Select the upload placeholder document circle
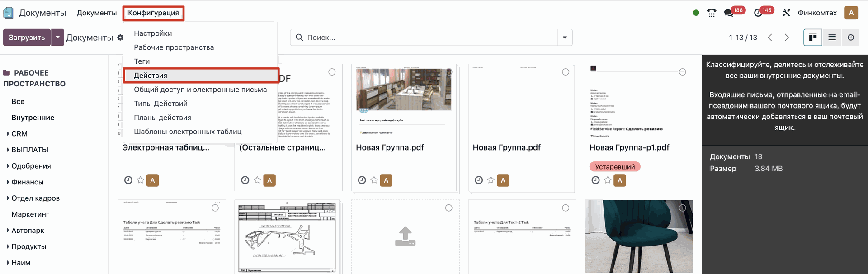 tap(448, 208)
